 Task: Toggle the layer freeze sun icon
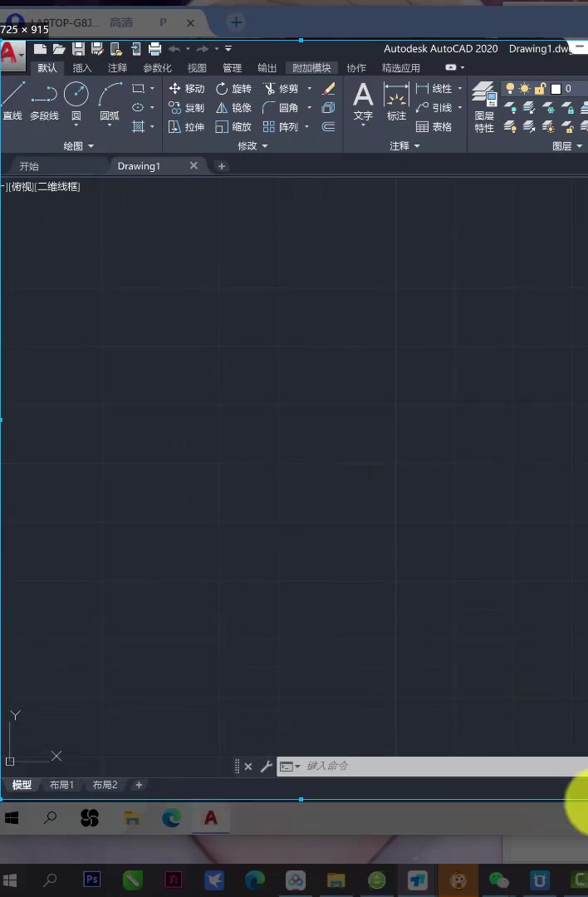525,89
